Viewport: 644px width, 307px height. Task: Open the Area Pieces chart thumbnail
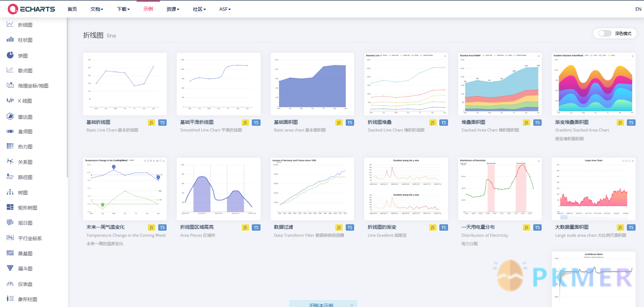click(x=218, y=189)
